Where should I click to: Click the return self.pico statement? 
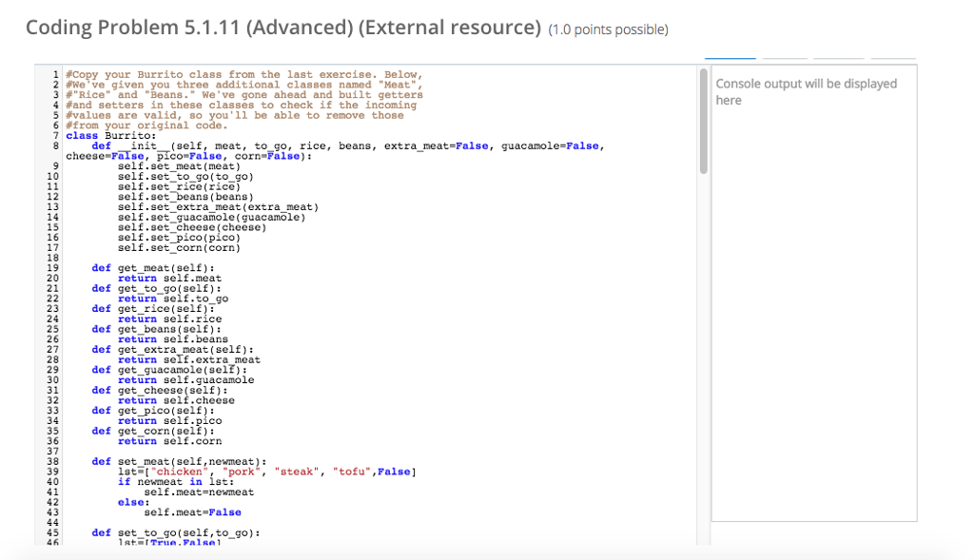[169, 420]
